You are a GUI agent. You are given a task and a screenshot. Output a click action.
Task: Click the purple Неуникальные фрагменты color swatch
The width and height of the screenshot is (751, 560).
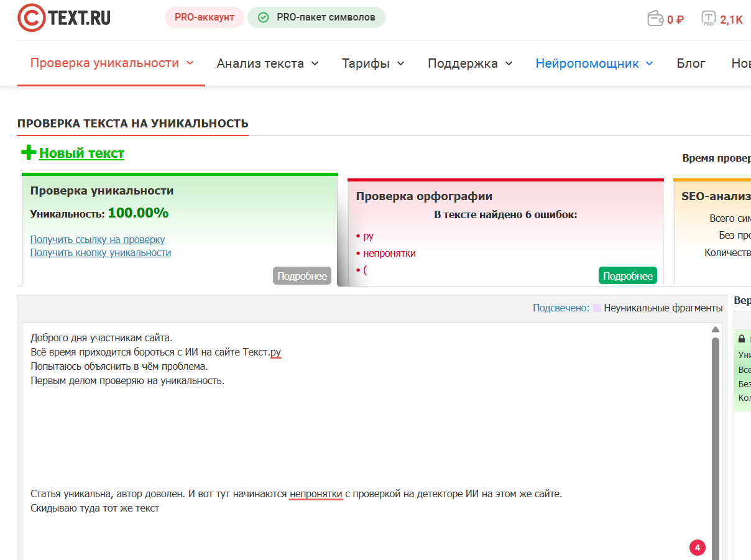[x=597, y=308]
